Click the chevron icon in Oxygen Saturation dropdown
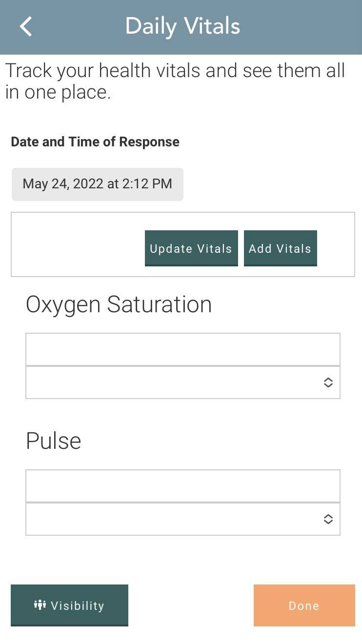This screenshot has height=644, width=362. point(329,382)
